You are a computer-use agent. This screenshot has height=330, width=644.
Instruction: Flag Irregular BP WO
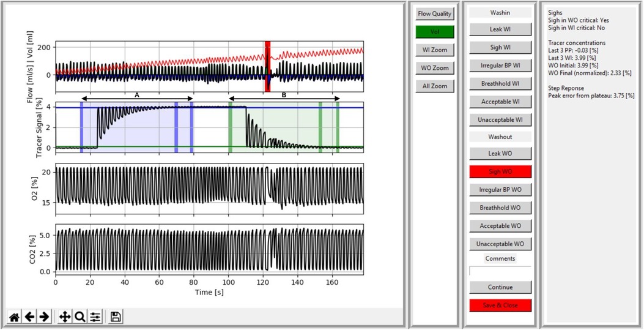coord(500,189)
